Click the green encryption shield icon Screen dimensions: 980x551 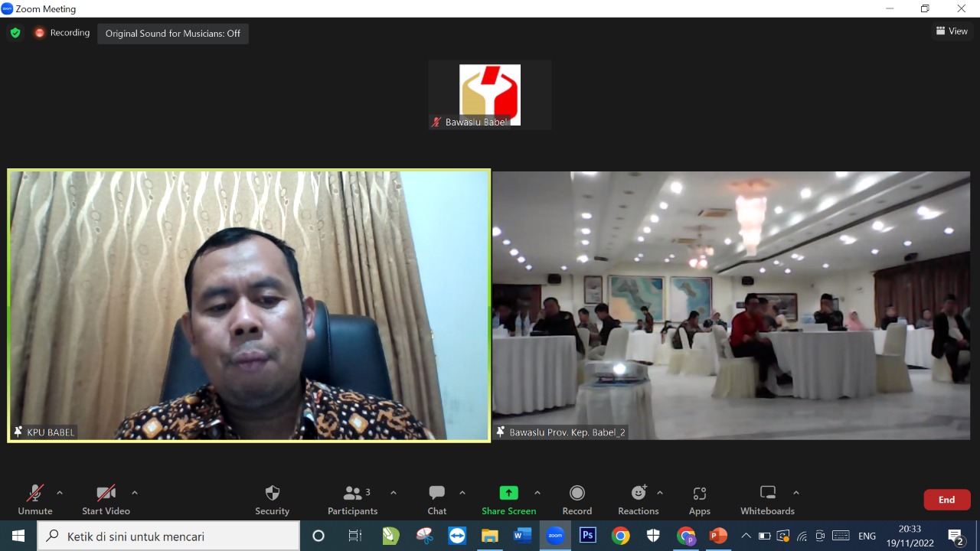15,33
